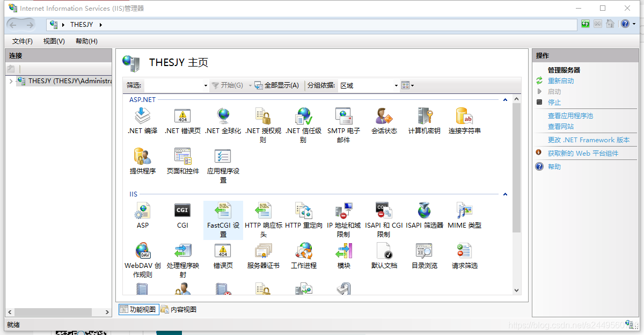This screenshot has height=335, width=644.
Task: Click the back navigation arrow button
Action: [x=13, y=25]
